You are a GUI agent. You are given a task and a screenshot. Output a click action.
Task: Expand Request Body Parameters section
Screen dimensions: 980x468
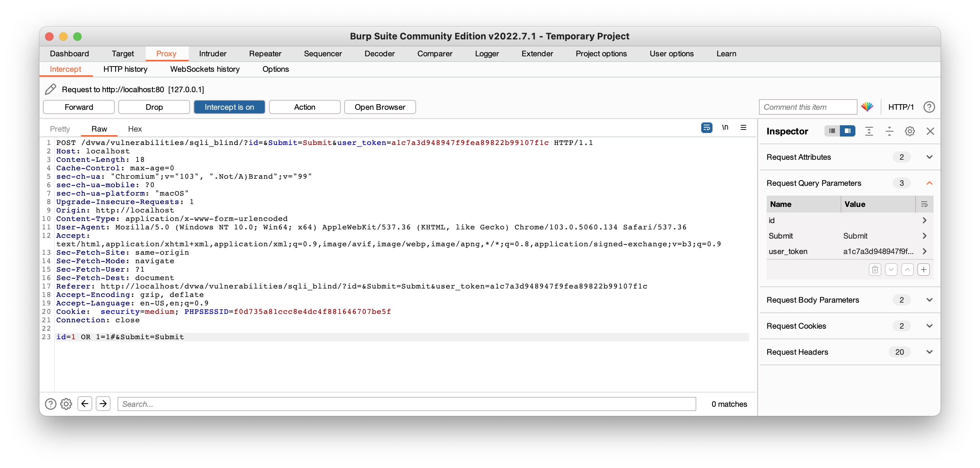pos(929,300)
